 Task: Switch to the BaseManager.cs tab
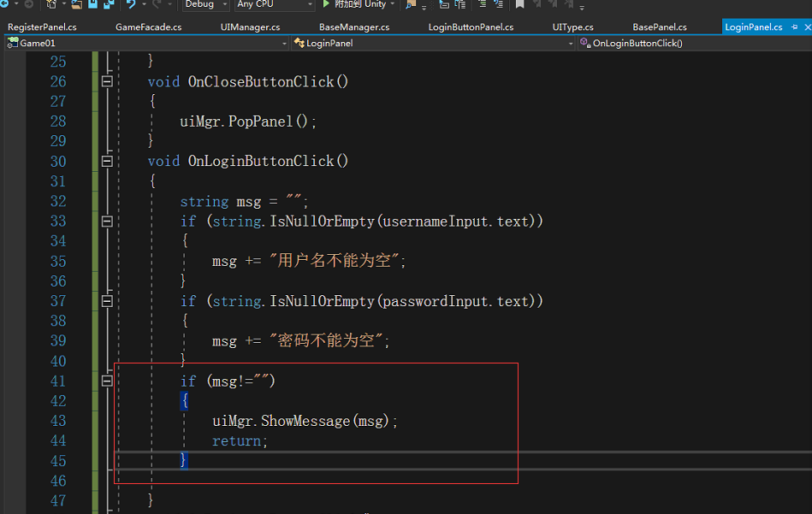[354, 27]
